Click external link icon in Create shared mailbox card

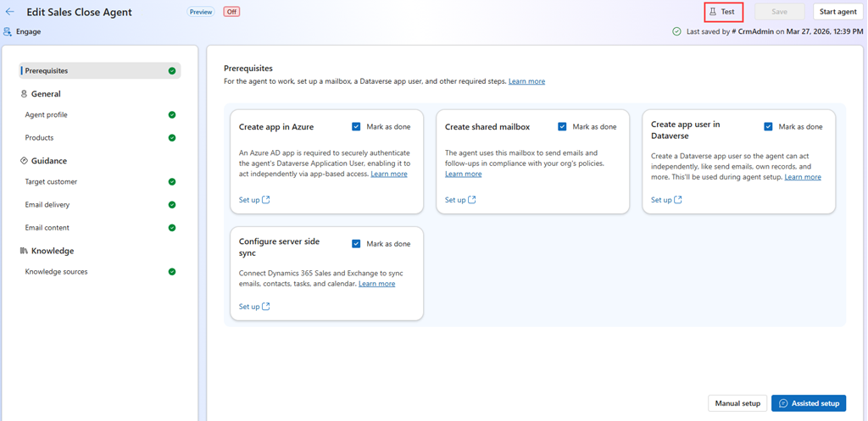click(x=471, y=200)
